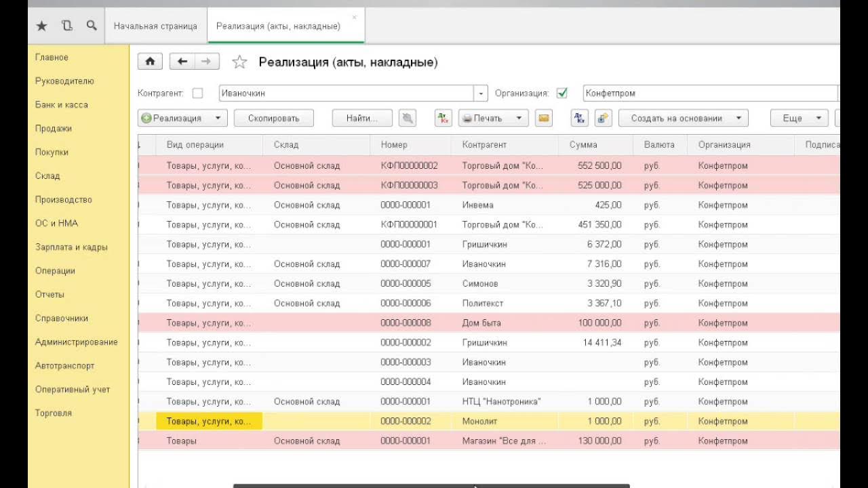Open the Реализация create dropdown
868x488 pixels.
[218, 118]
